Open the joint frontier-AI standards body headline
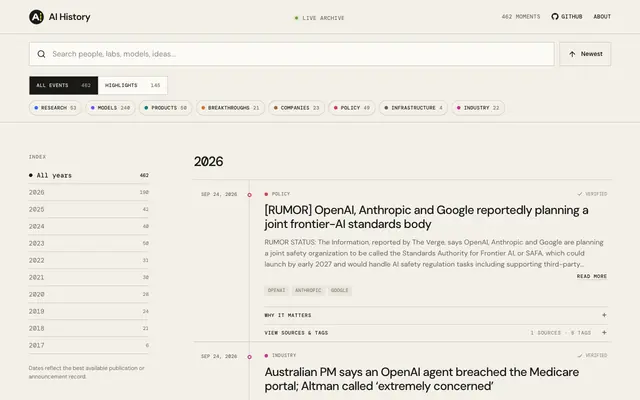The image size is (640, 400). [x=426, y=217]
